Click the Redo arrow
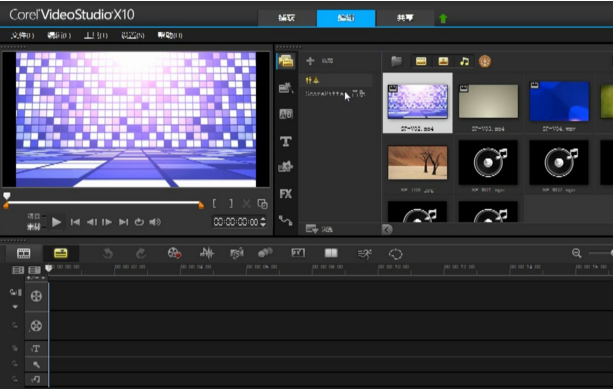This screenshot has width=613, height=389. click(x=141, y=254)
